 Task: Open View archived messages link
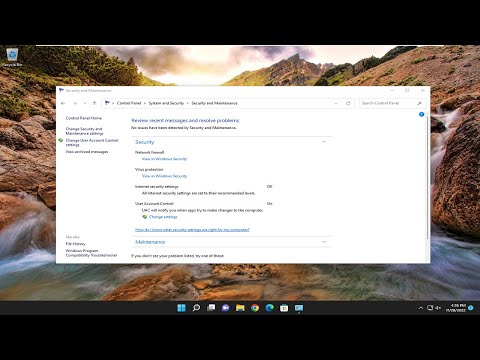pos(87,152)
